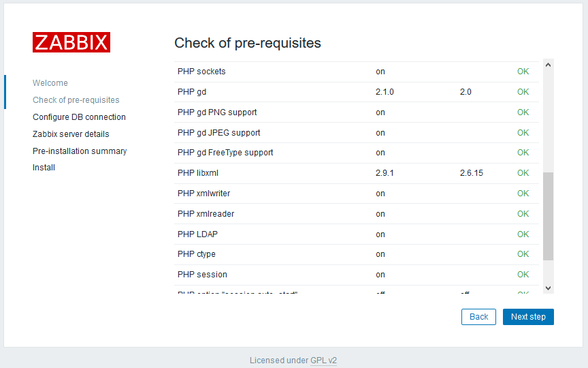Image resolution: width=588 pixels, height=368 pixels.
Task: Select Configure DB connection step
Action: click(x=79, y=117)
